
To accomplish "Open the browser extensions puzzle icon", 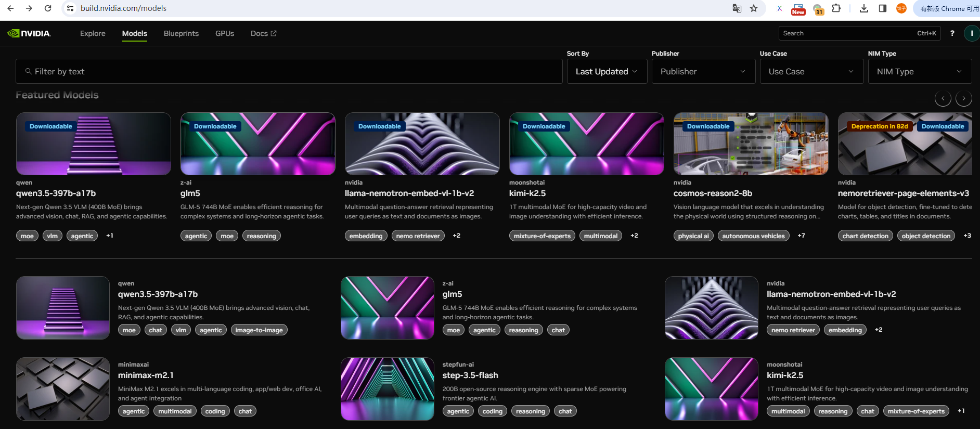I will click(x=836, y=8).
